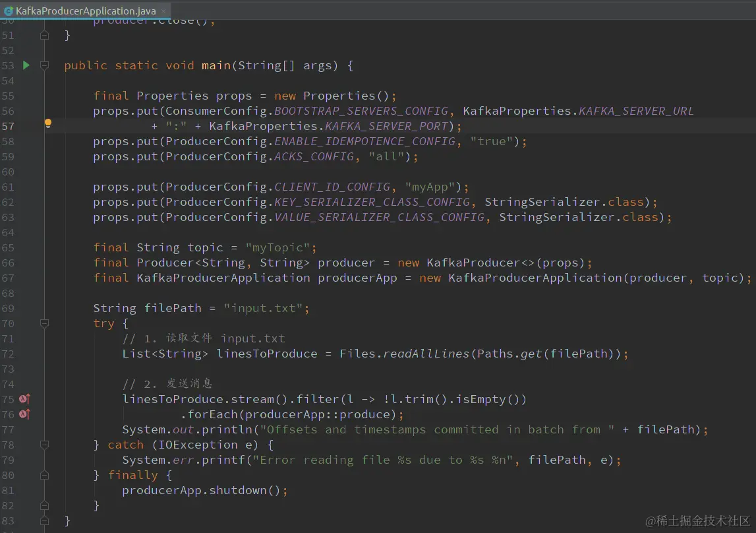Viewport: 756px width, 533px height.
Task: Toggle the fold marker at line 51
Action: coord(44,35)
